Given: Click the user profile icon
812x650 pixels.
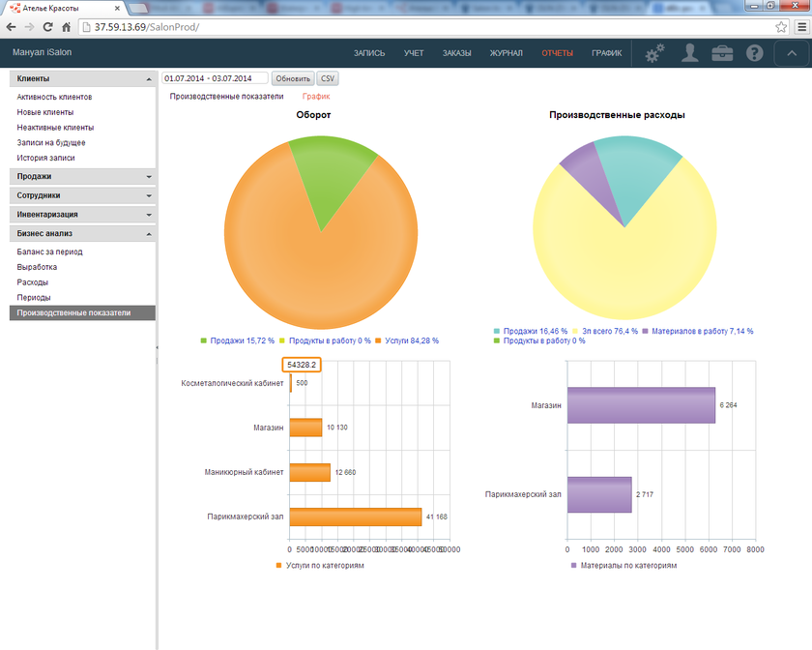Looking at the screenshot, I should [688, 53].
